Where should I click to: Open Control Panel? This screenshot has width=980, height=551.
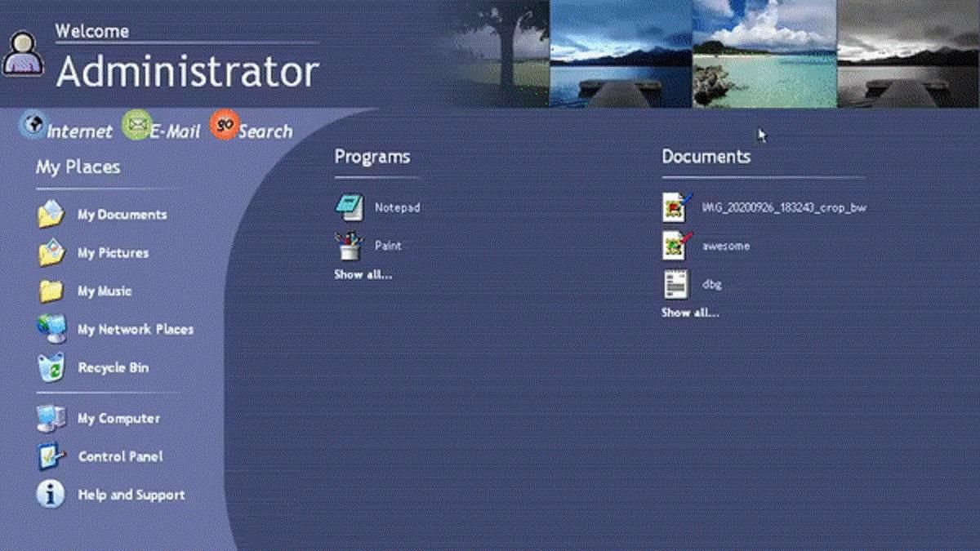tap(120, 456)
